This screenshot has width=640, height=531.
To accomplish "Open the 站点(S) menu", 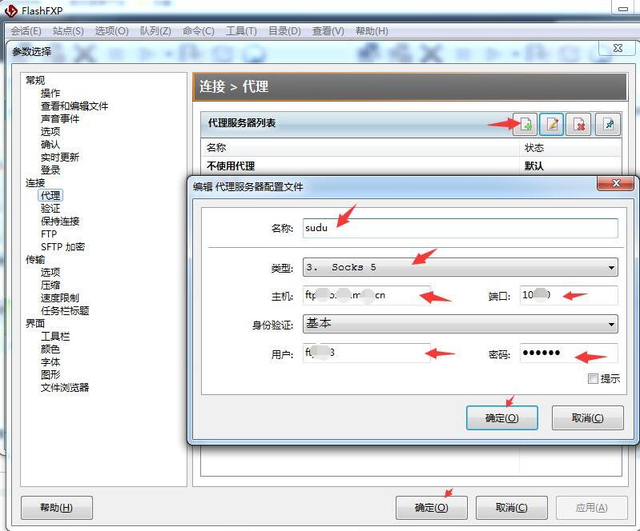I will tap(68, 31).
